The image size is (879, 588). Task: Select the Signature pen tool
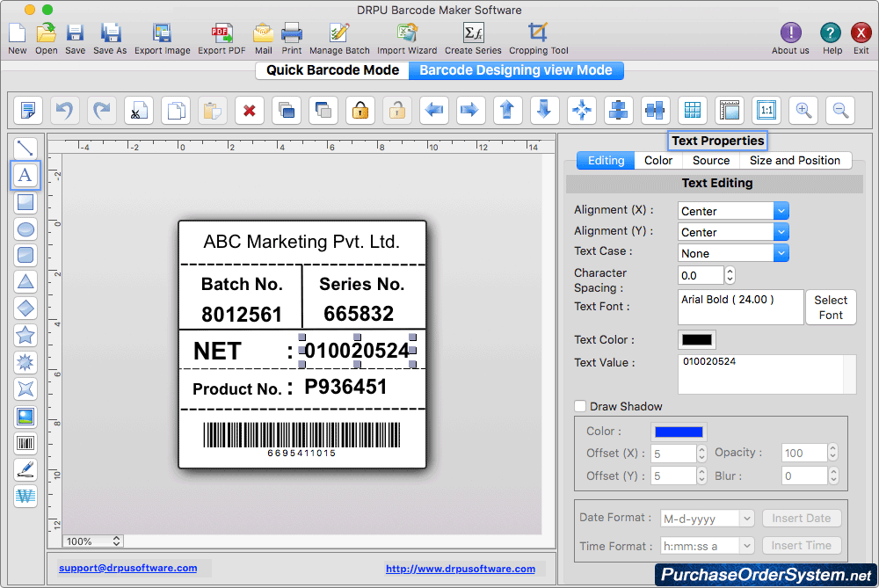(x=25, y=469)
